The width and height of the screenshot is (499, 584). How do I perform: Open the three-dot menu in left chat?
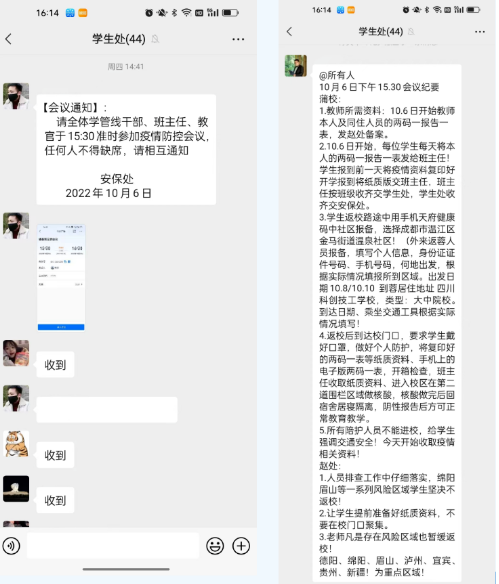tap(238, 39)
